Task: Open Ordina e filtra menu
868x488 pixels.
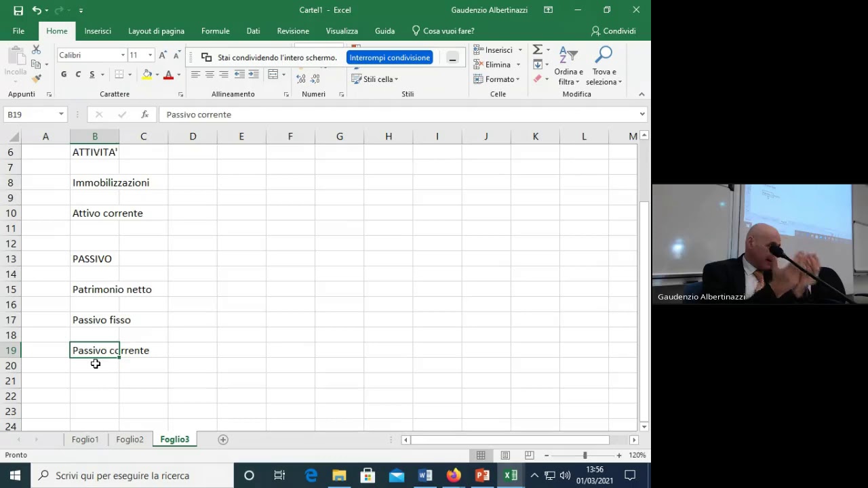Action: [x=568, y=66]
